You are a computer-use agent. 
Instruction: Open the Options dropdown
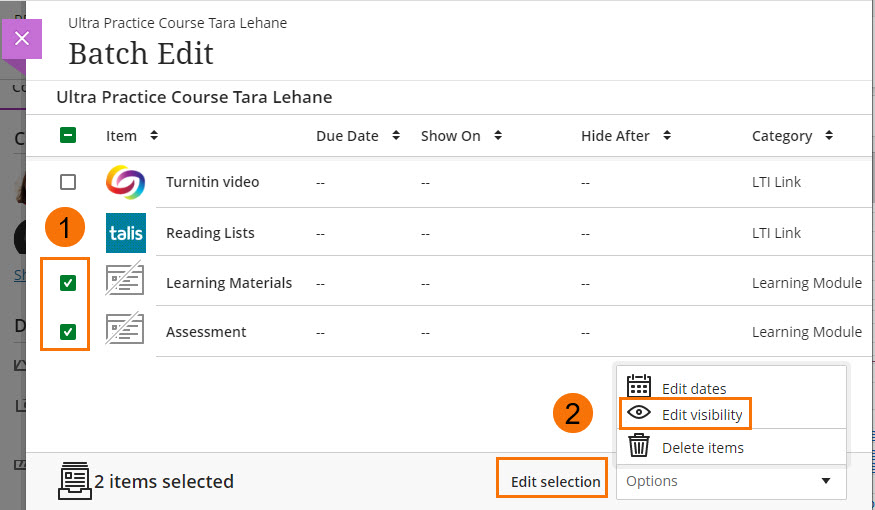pos(731,481)
